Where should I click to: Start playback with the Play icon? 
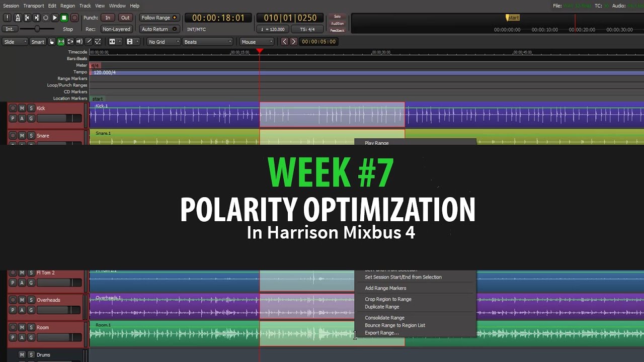(x=55, y=18)
